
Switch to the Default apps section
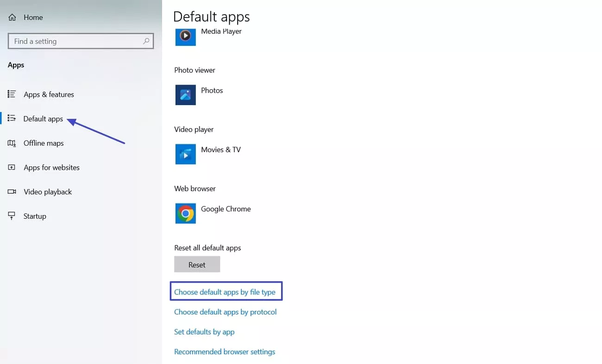[x=44, y=118]
